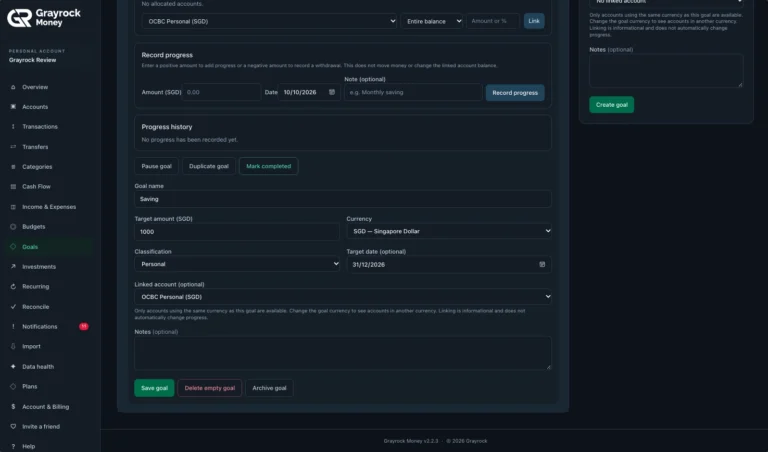Click the Data health sparkle icon
This screenshot has height=452, width=768.
point(13,366)
